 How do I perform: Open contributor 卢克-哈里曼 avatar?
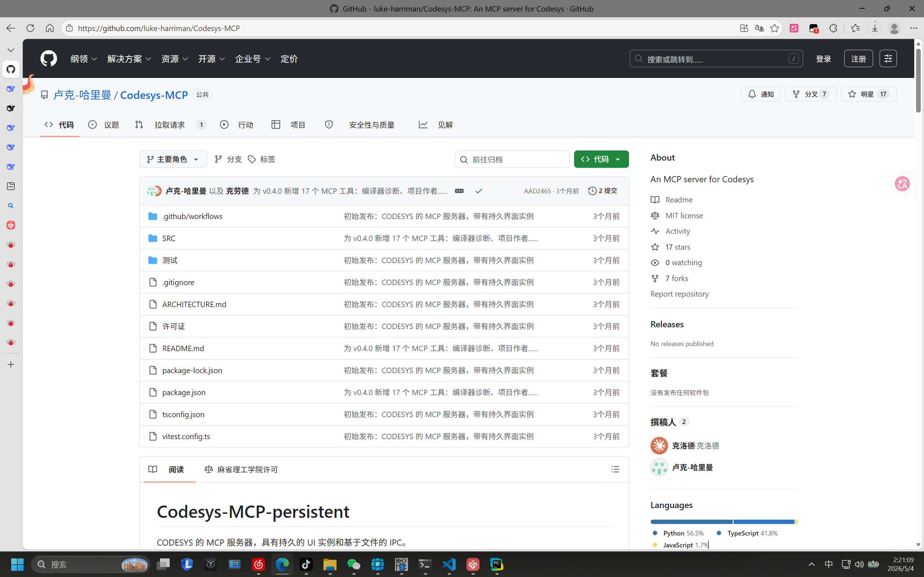(659, 467)
